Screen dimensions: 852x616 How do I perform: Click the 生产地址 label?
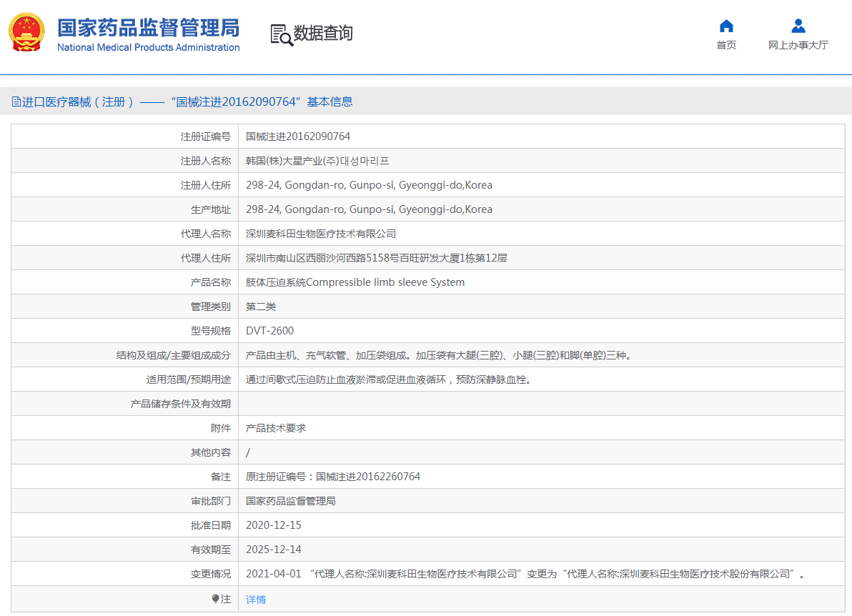coord(210,209)
